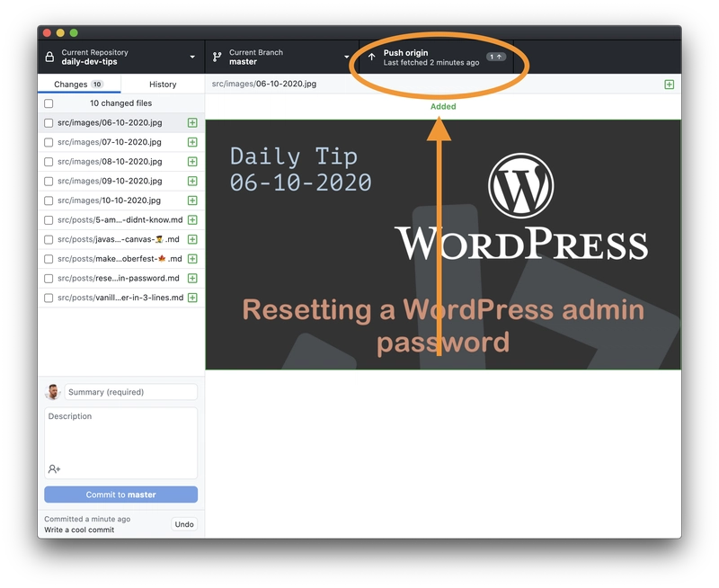Click added icon for javas canvas .md row
Image resolution: width=719 pixels, height=588 pixels.
click(x=192, y=239)
